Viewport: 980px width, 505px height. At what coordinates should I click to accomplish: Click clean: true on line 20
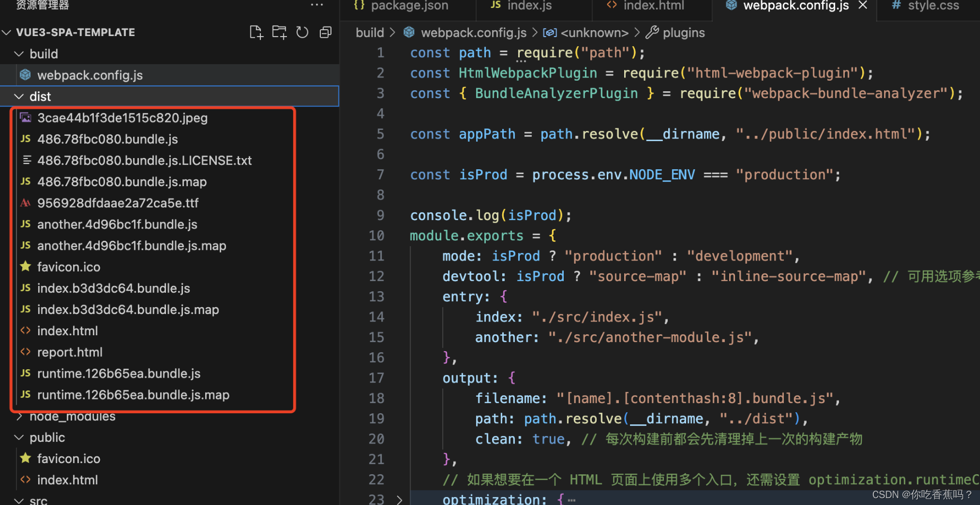pos(520,439)
